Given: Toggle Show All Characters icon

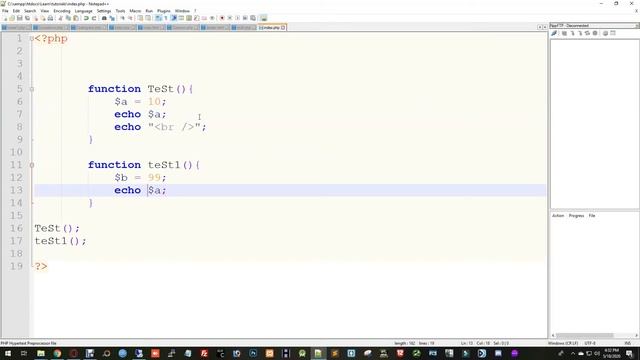Looking at the screenshot, I should 166,18.
